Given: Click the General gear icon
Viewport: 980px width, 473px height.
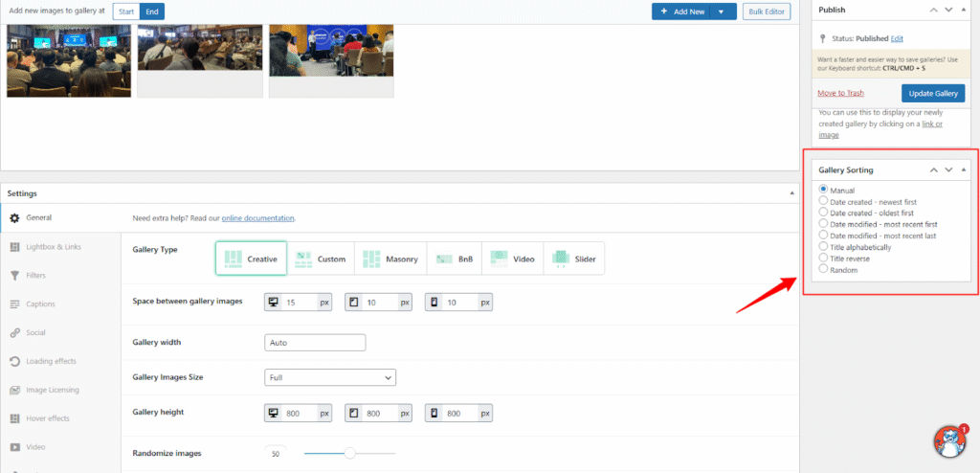Looking at the screenshot, I should (x=14, y=217).
